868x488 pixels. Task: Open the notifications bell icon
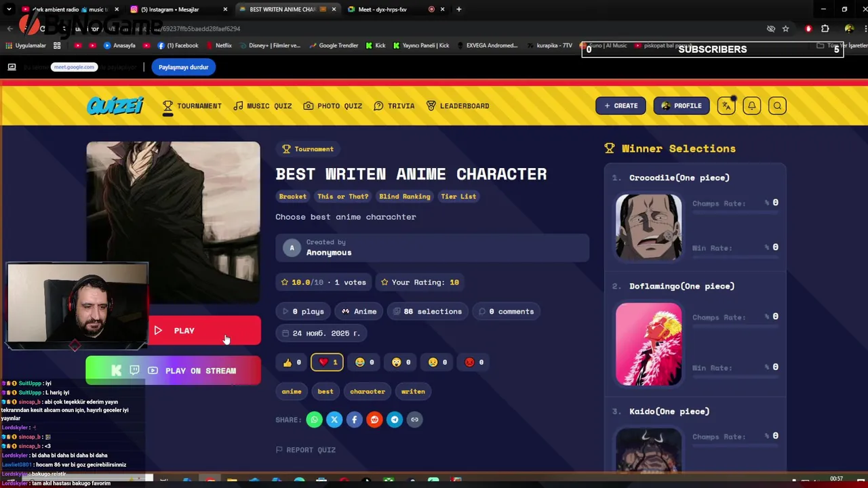tap(751, 106)
